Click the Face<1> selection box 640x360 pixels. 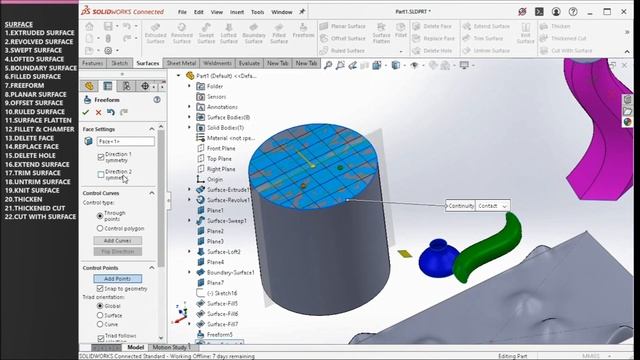click(126, 141)
